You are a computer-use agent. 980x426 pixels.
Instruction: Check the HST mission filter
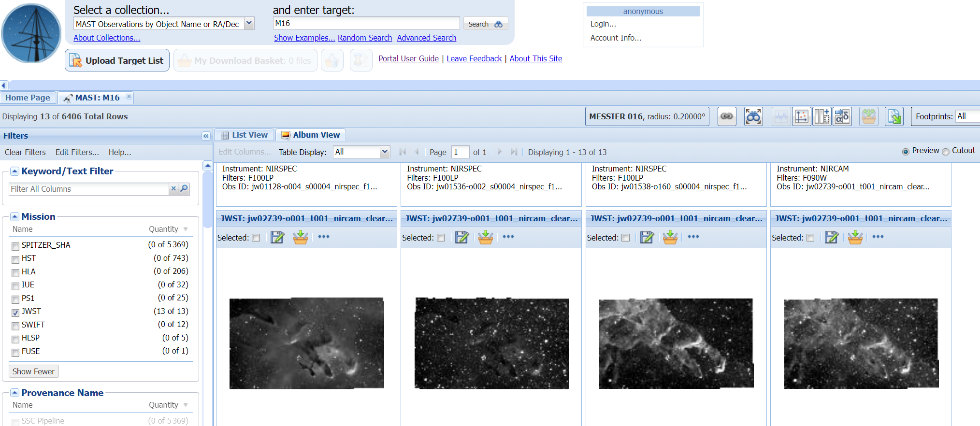coord(15,259)
